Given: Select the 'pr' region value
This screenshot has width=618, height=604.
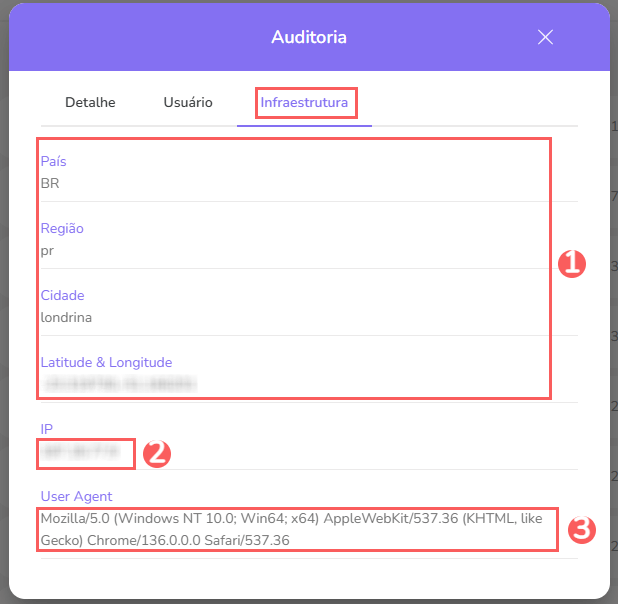Looking at the screenshot, I should click(47, 250).
